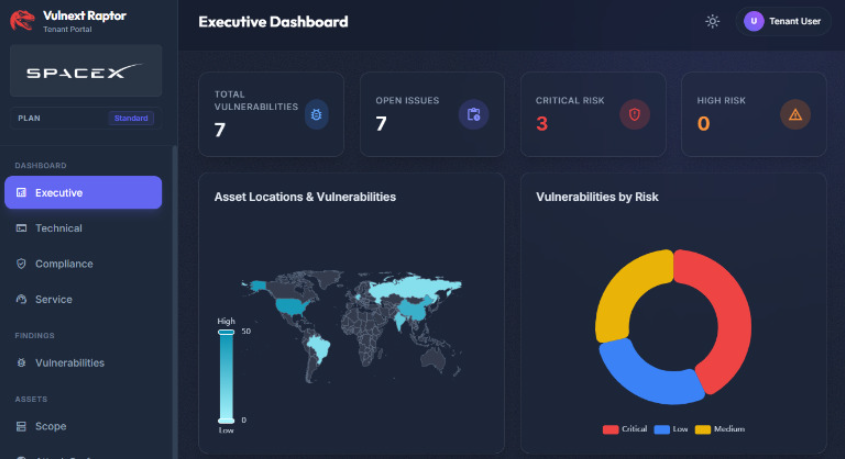Go to Vulnerabilities under Findings
845x459 pixels.
83,363
